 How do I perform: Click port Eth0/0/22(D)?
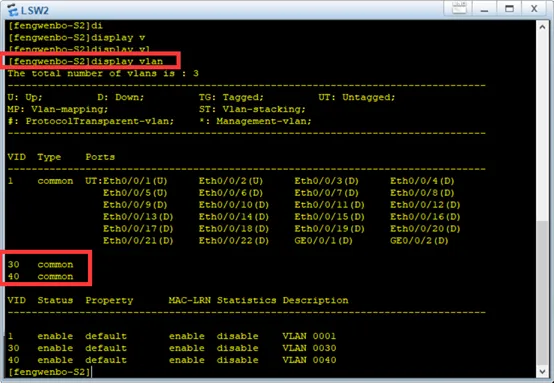[234, 241]
